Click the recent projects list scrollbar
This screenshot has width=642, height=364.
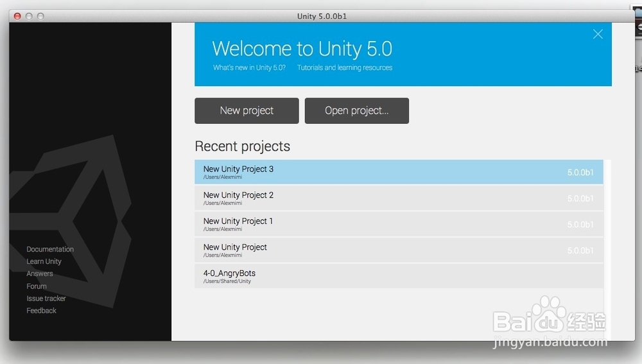pyautogui.click(x=607, y=250)
